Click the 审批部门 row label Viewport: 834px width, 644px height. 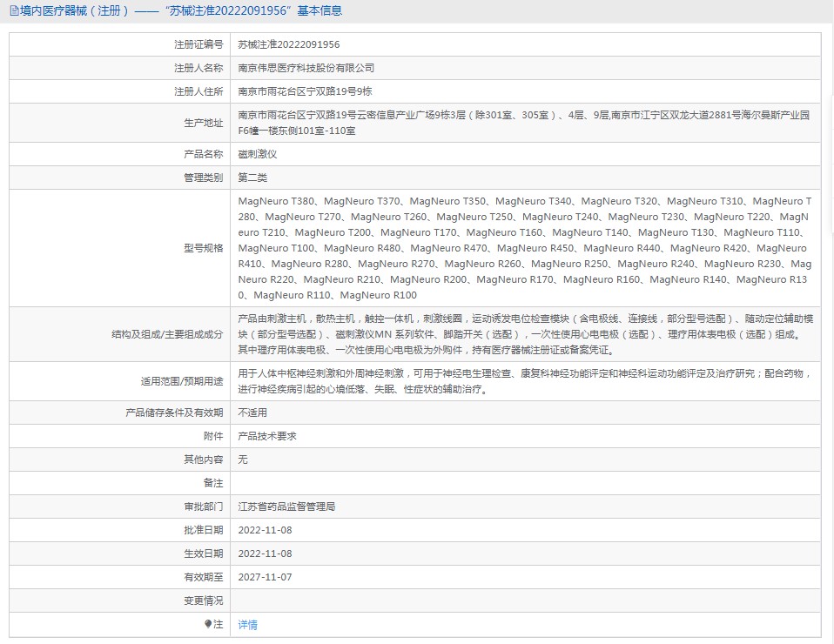tap(203, 506)
